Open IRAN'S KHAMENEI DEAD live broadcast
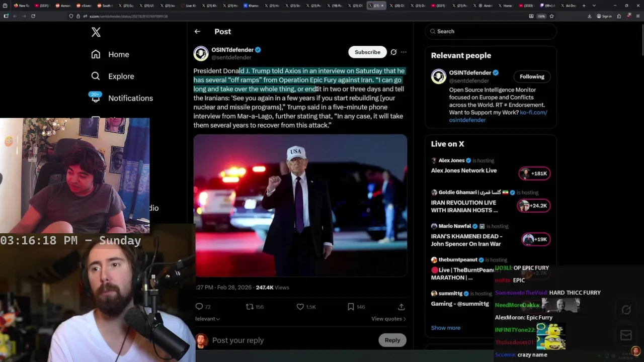 pyautogui.click(x=466, y=240)
